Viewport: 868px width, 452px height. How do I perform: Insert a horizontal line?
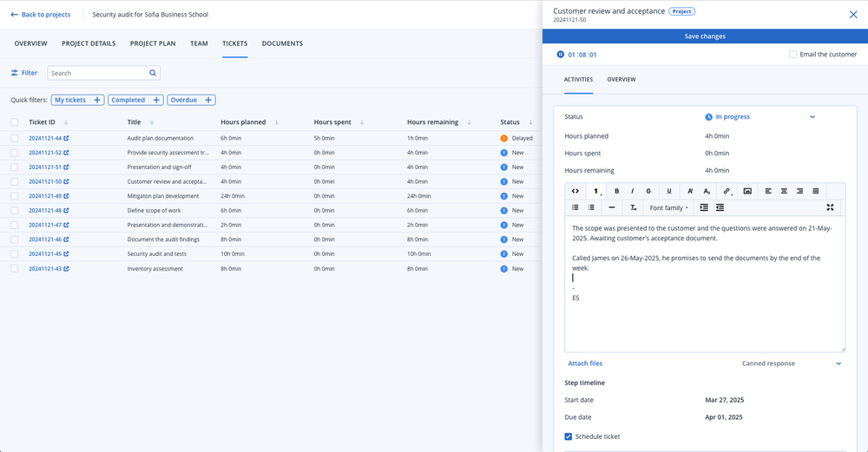point(612,207)
